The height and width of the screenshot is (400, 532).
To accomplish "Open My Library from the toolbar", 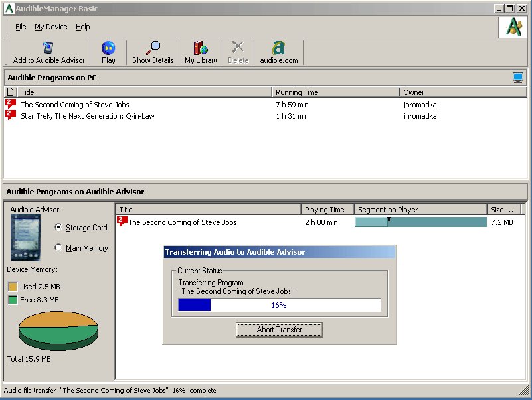I will (201, 52).
